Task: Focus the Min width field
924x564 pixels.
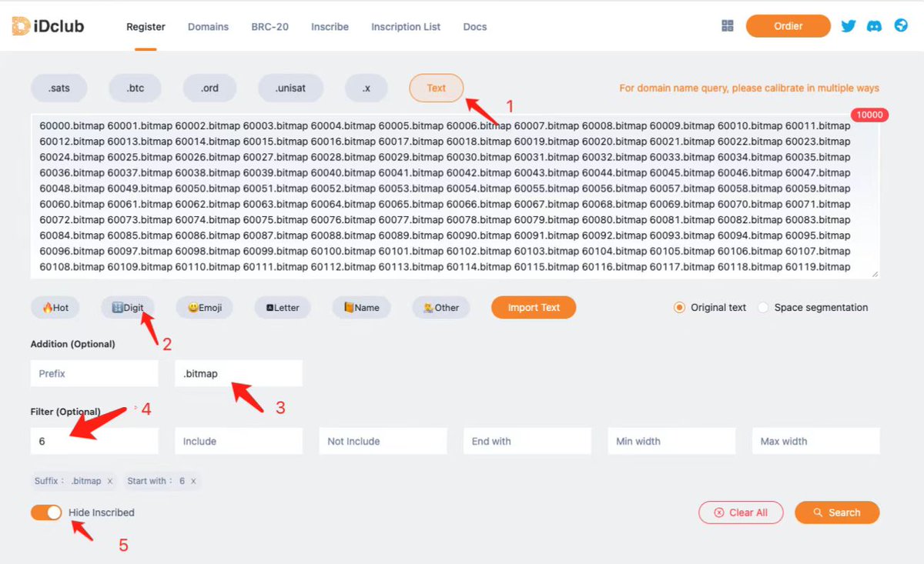Action: [671, 441]
